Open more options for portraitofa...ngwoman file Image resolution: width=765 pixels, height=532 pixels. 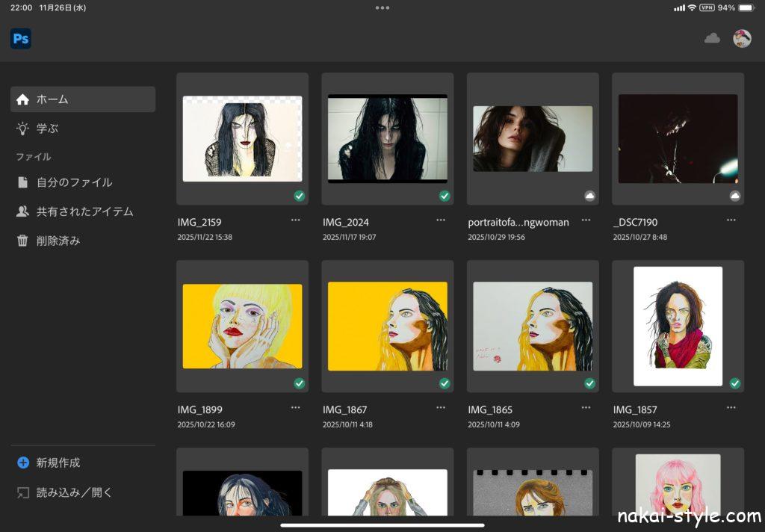click(x=586, y=220)
